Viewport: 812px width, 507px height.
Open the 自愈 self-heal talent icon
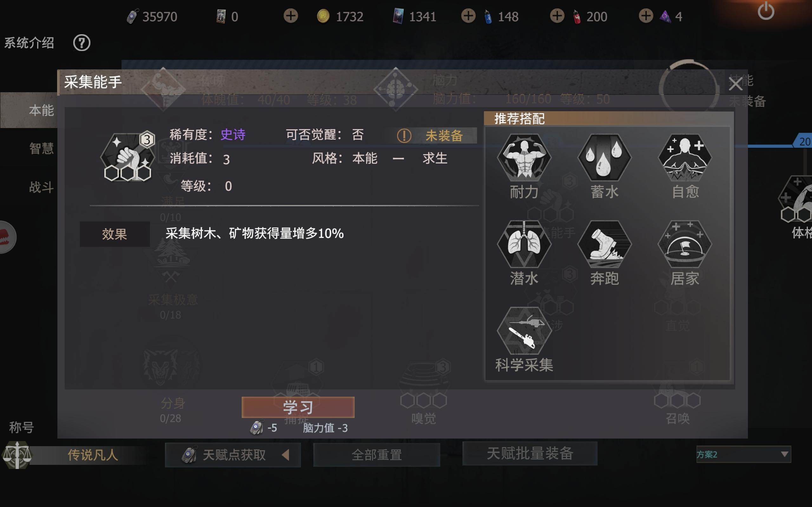(685, 157)
